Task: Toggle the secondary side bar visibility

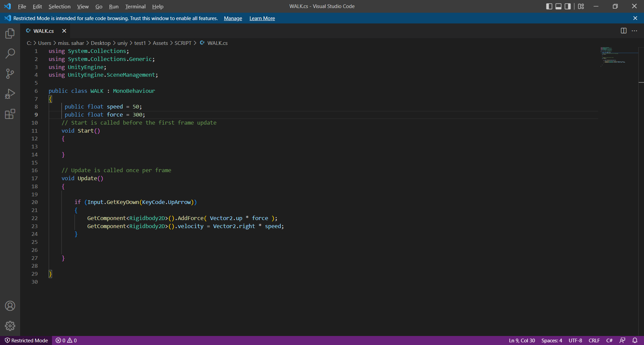Action: (x=567, y=6)
